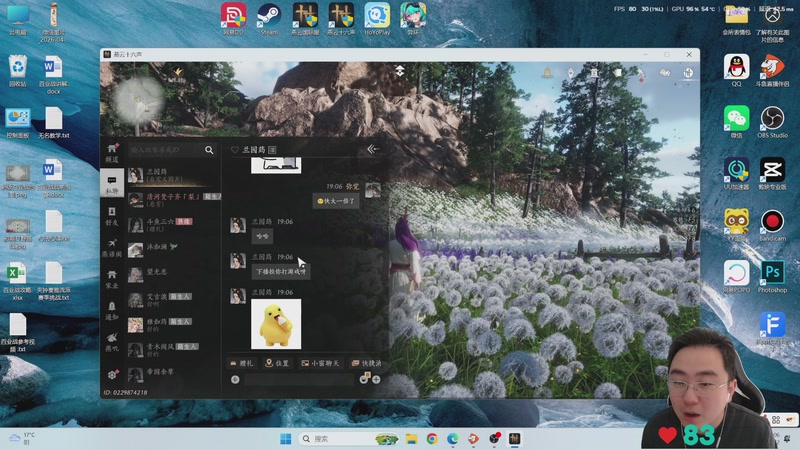Open 小窗聊天 small window chat
The height and width of the screenshot is (450, 800).
pos(320,363)
